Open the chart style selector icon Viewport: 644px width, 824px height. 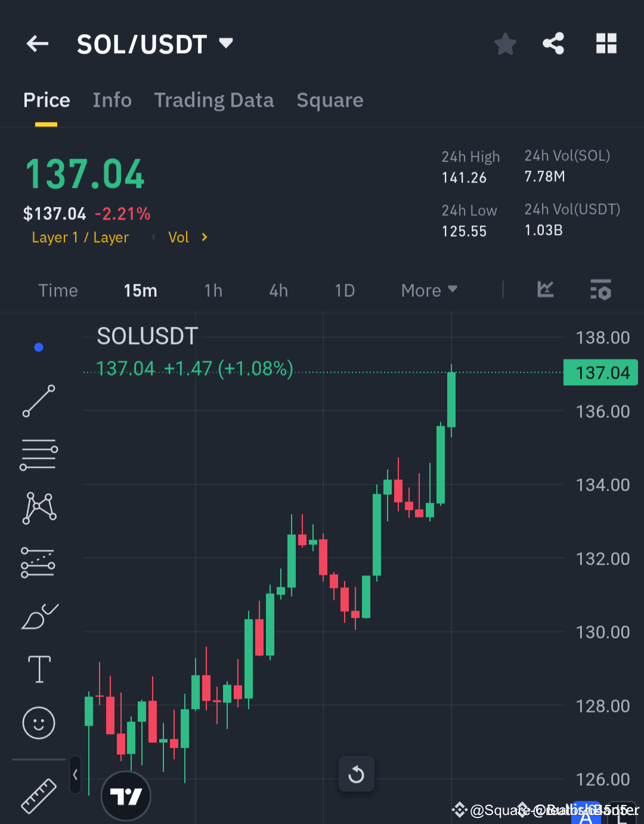[x=545, y=290]
